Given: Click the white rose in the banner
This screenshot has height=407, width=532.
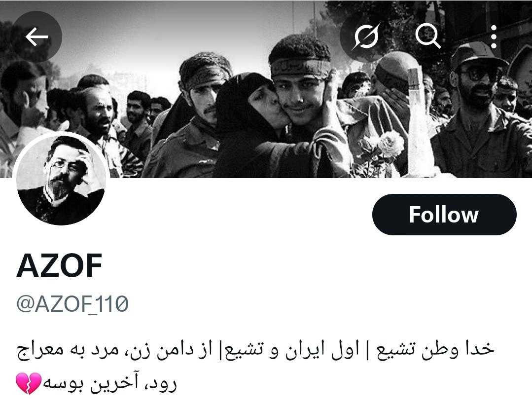Looking at the screenshot, I should click(390, 143).
